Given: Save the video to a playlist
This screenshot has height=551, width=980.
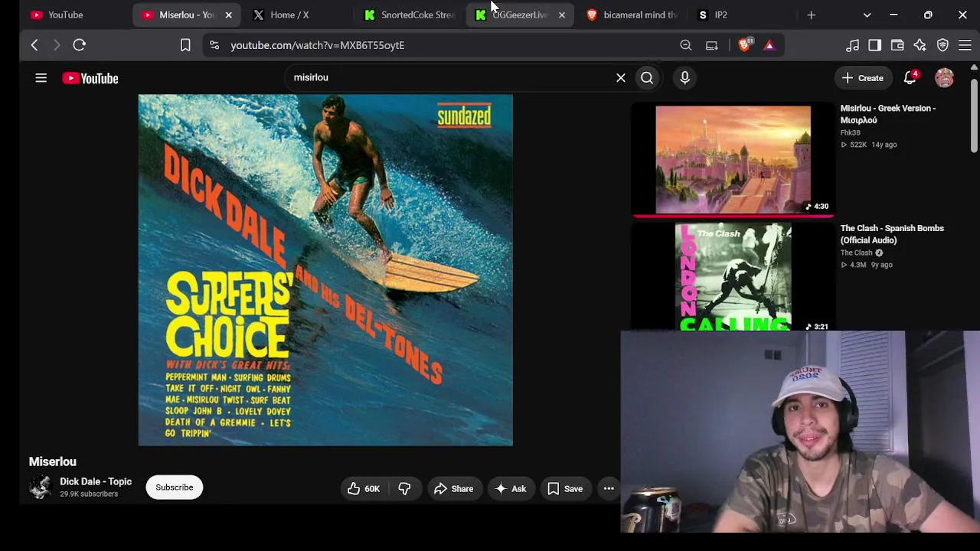Looking at the screenshot, I should [565, 488].
